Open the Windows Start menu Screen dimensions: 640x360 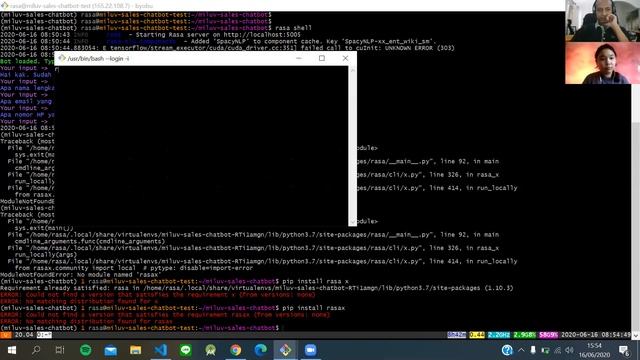point(11,350)
